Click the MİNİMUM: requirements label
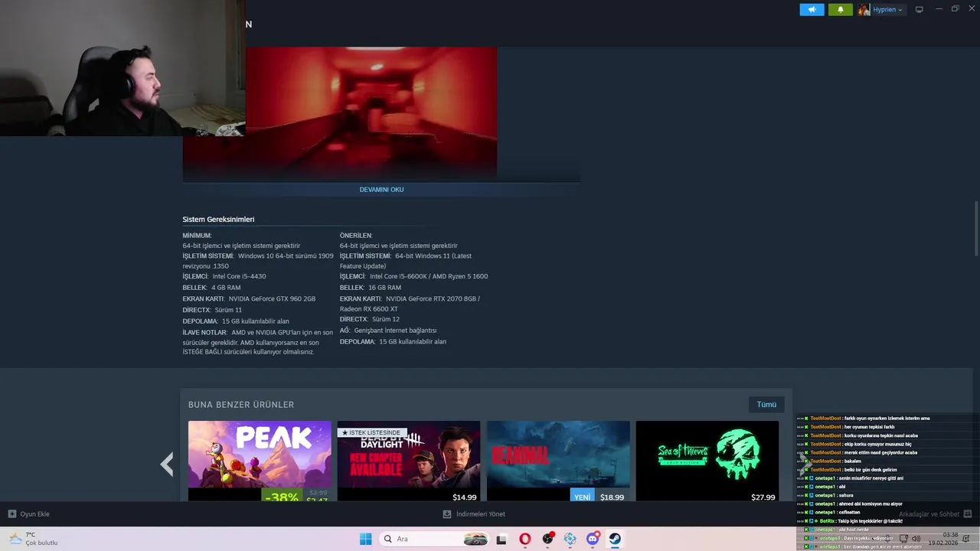Screen dimensions: 980x551 197,236
